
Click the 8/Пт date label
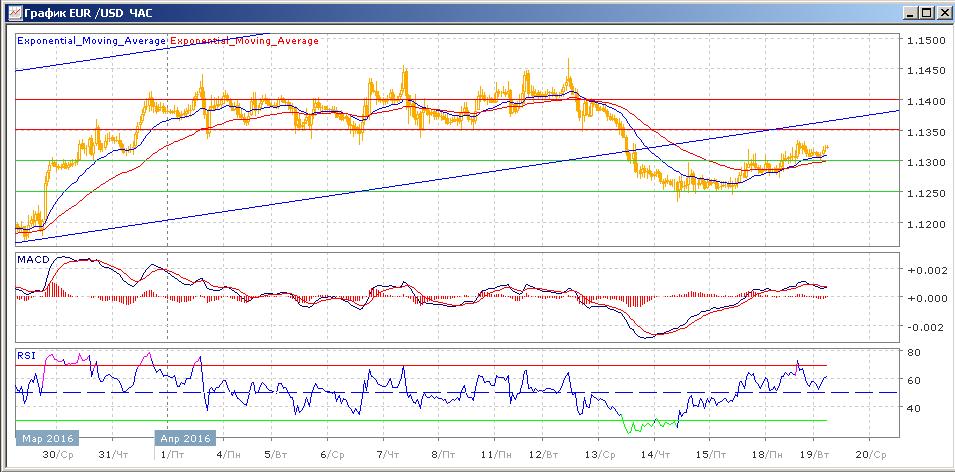(x=444, y=454)
